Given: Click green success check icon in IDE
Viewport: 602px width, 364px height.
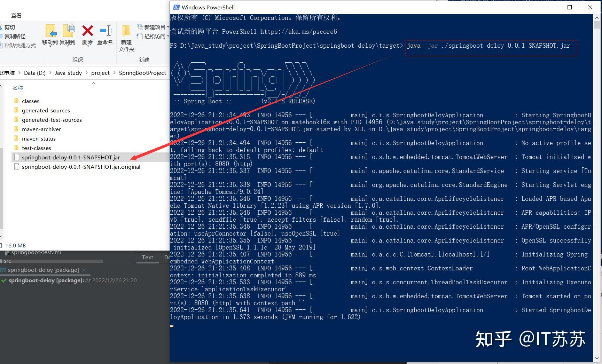Looking at the screenshot, I should pos(4,280).
